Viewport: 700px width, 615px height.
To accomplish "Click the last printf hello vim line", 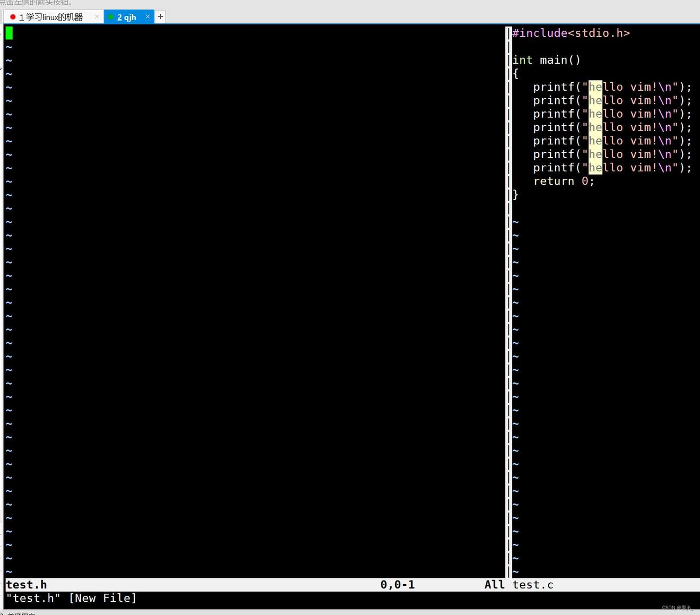I will [612, 168].
